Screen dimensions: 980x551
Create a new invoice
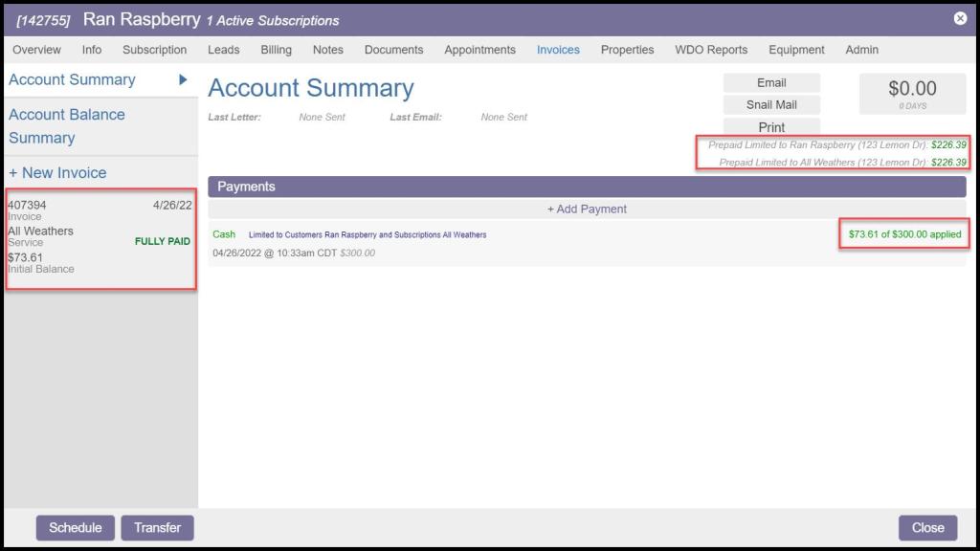tap(57, 173)
